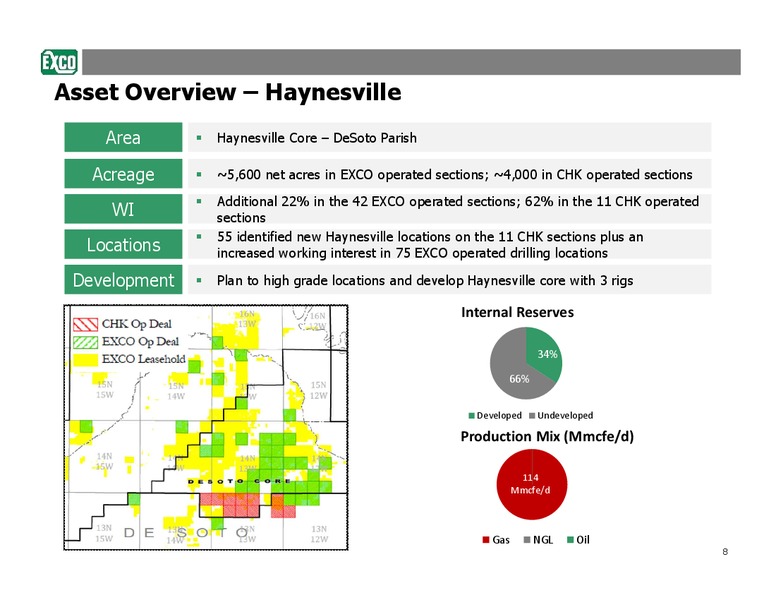Image resolution: width=776 pixels, height=600 pixels.
Task: Click the 15N 12W township label on map
Action: (318, 390)
